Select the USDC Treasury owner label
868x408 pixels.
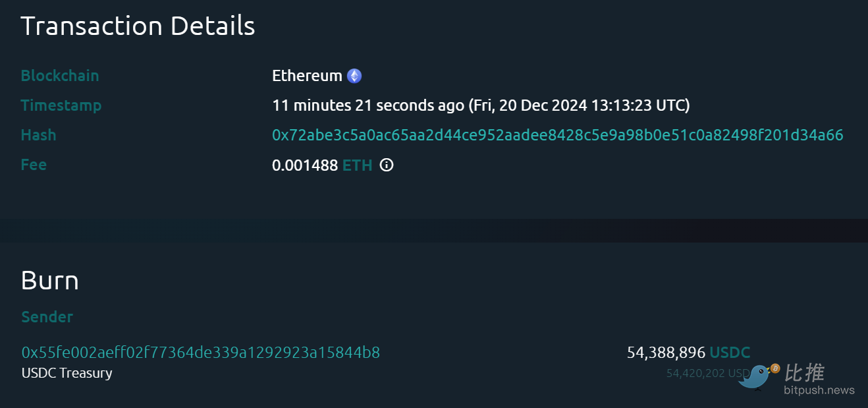(x=67, y=373)
